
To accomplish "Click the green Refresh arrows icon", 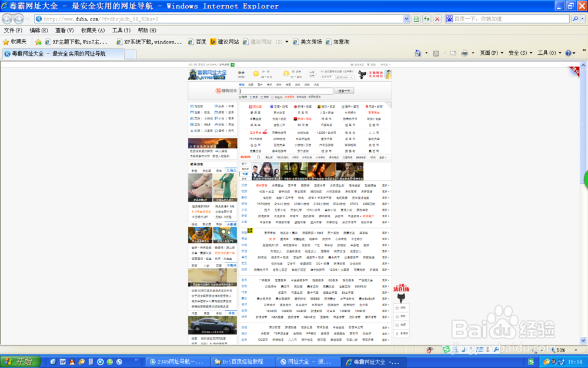I will point(426,19).
